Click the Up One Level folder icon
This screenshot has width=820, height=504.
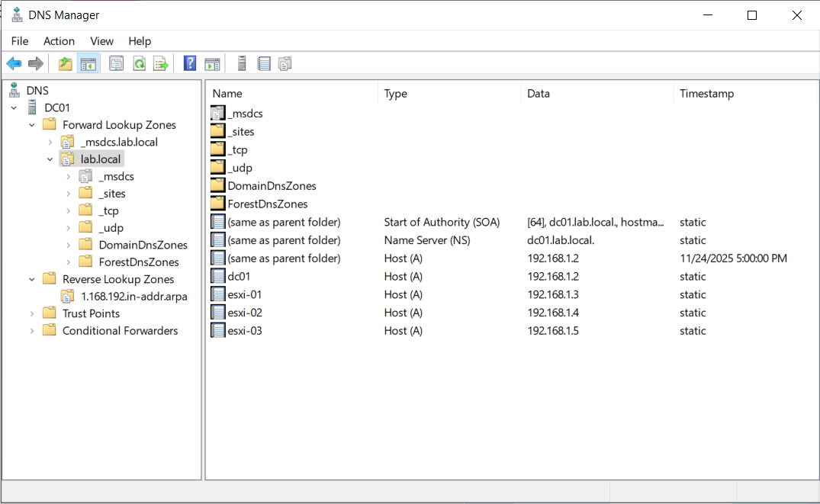tap(66, 64)
